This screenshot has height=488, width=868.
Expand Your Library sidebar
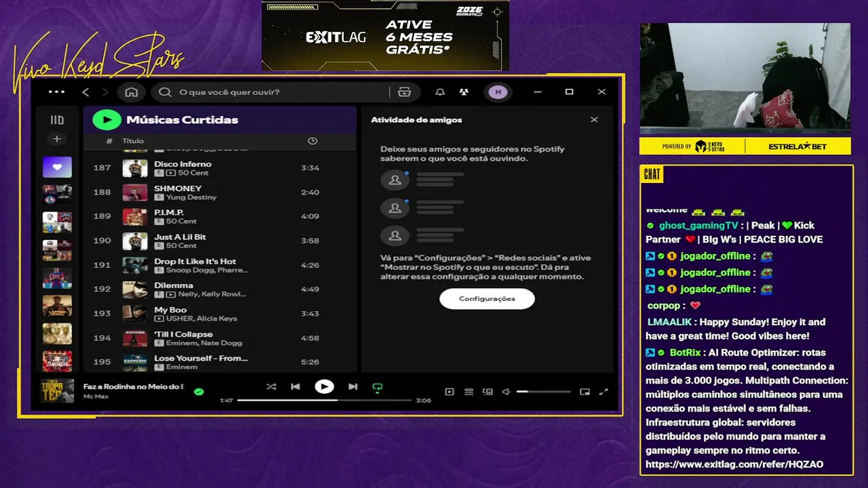click(x=57, y=120)
